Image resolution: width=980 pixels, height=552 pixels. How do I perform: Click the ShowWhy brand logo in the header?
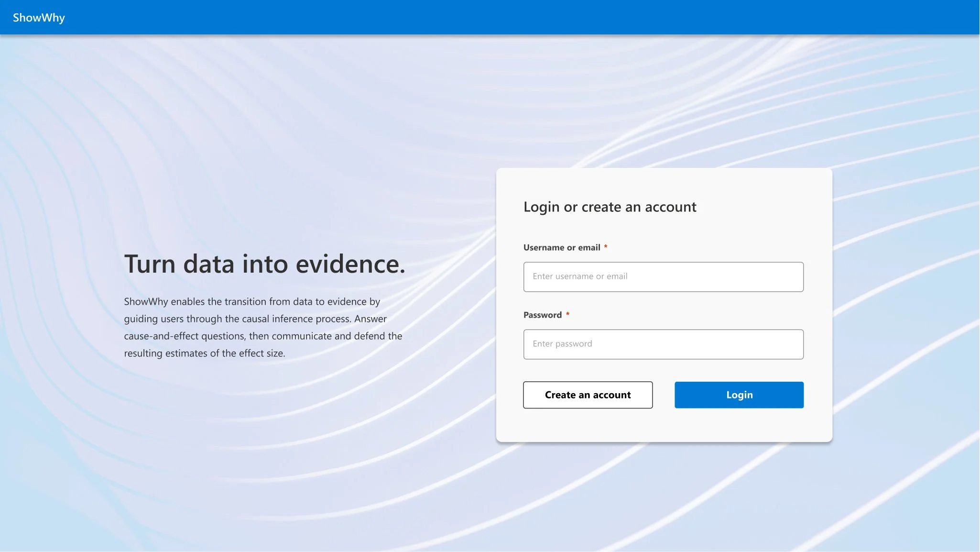(39, 17)
